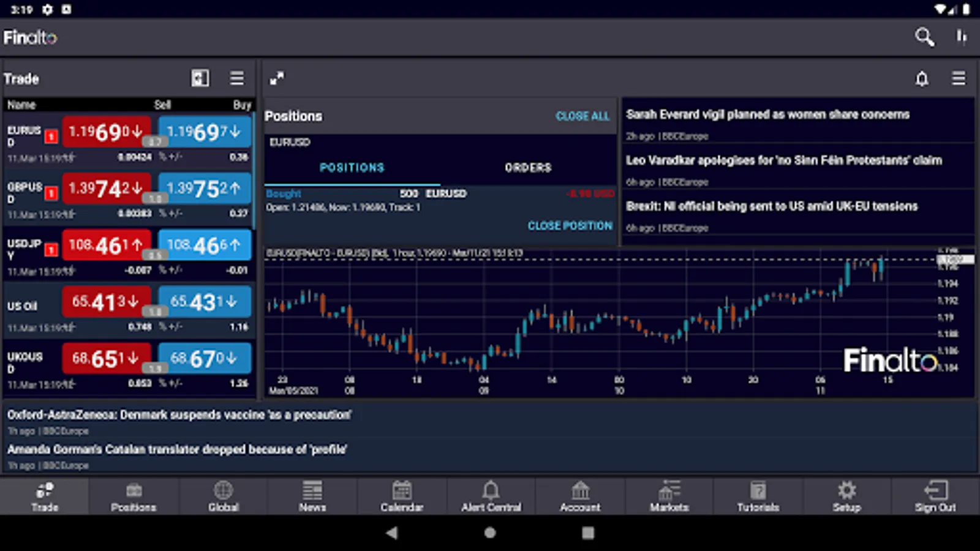The width and height of the screenshot is (980, 551).
Task: Tap the Android back button
Action: click(x=392, y=533)
